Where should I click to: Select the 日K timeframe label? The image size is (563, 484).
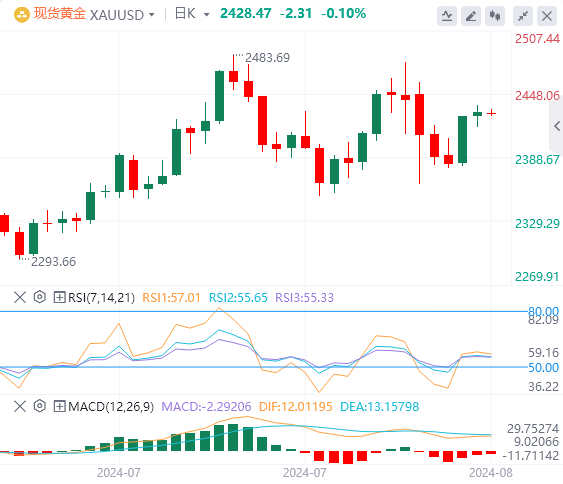185,14
